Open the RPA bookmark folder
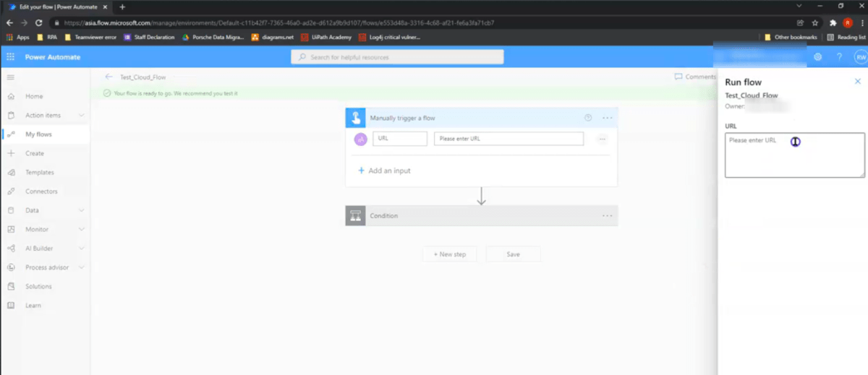 47,37
